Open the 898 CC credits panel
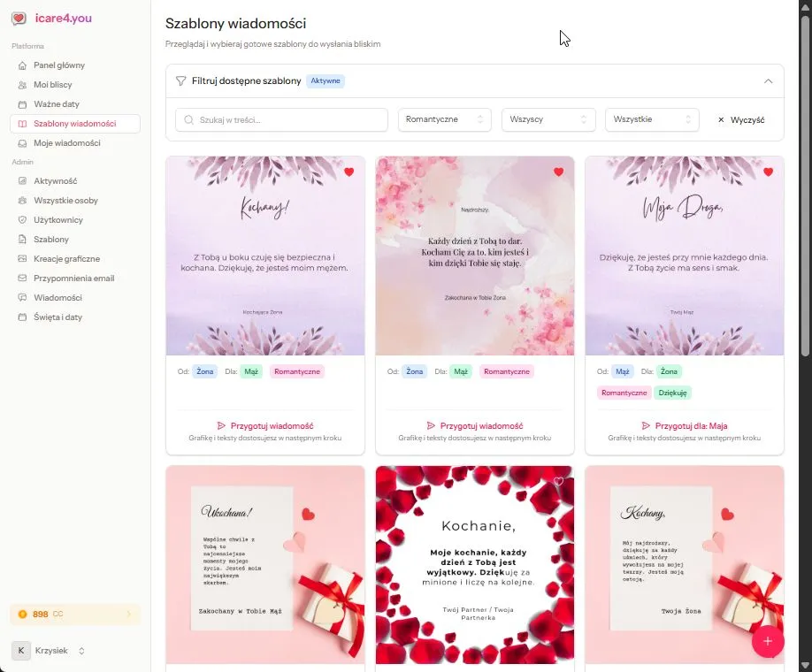The image size is (812, 672). tap(75, 615)
